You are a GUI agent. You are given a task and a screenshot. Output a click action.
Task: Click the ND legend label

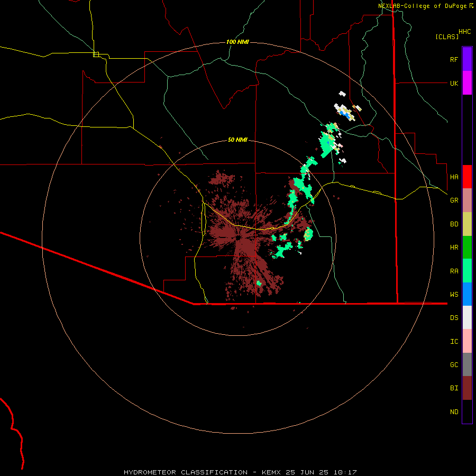pos(454,412)
